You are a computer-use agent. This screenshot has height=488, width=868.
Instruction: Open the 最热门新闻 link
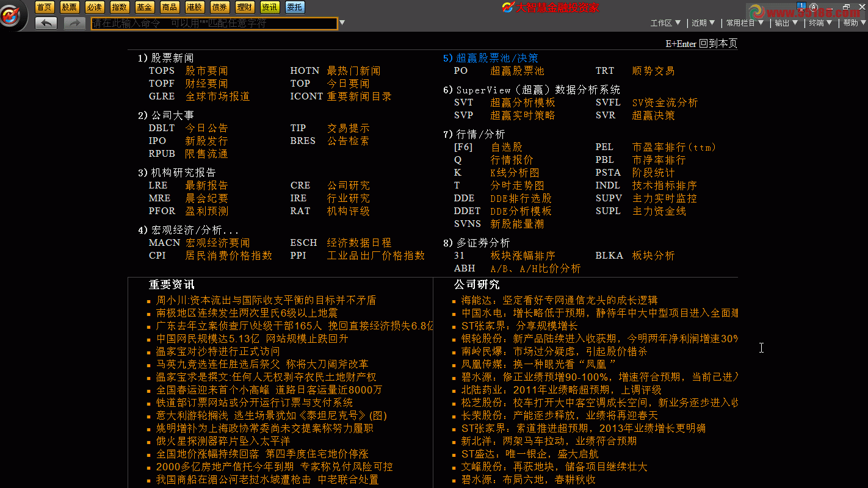pos(354,71)
